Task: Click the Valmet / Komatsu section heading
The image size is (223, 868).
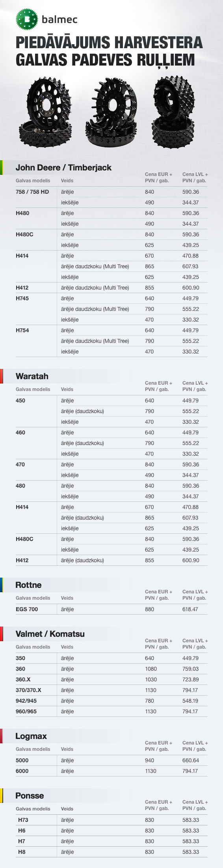Action: pyautogui.click(x=50, y=634)
